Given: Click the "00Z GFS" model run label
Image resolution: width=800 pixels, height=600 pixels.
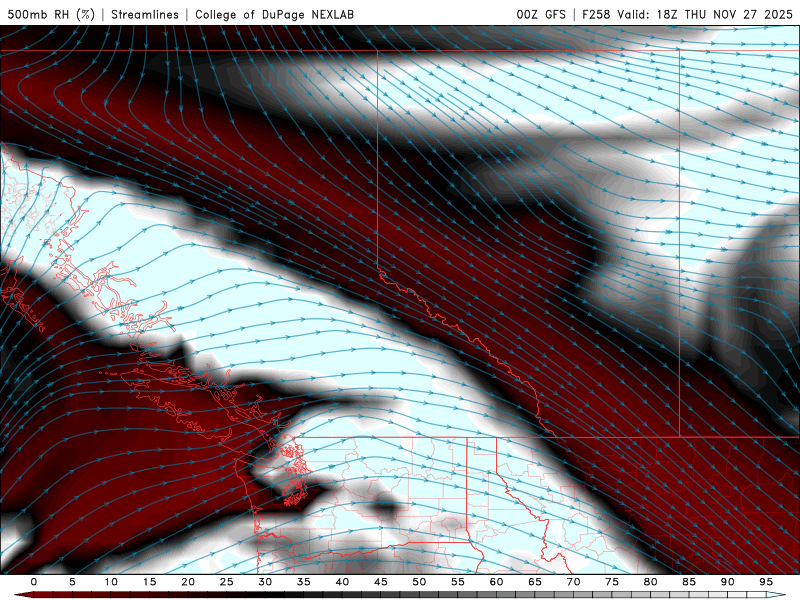Looking at the screenshot, I should click(541, 14).
